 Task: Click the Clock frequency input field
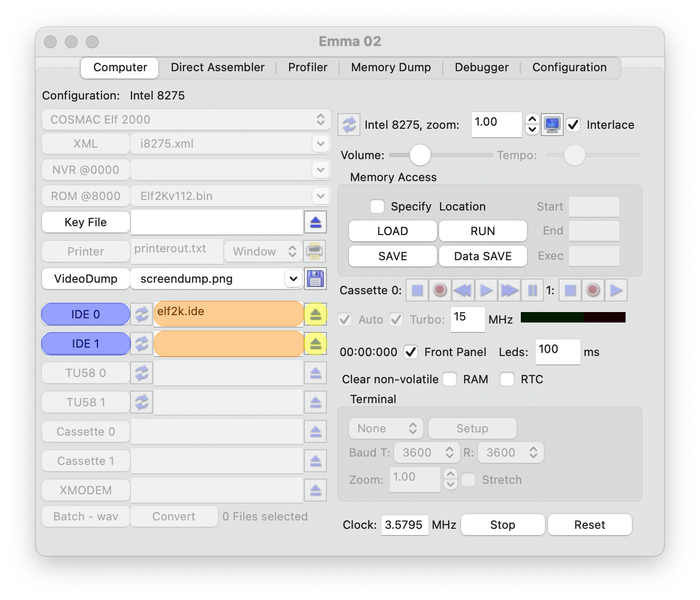coord(403,525)
